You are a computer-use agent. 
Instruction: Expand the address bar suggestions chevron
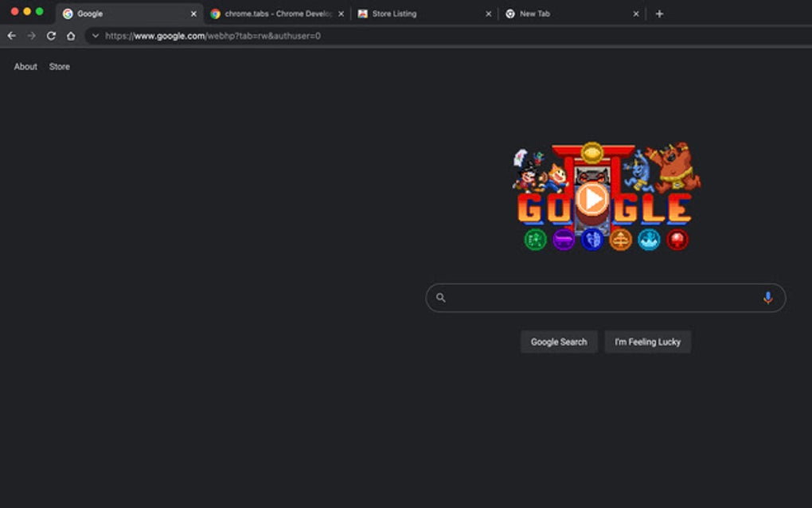[96, 35]
